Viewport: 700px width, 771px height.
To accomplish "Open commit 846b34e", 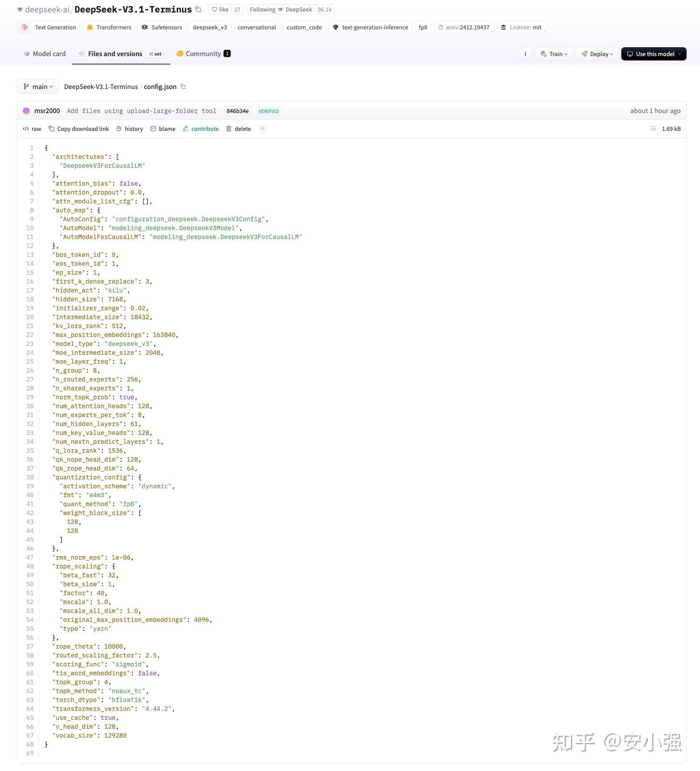I will (238, 111).
